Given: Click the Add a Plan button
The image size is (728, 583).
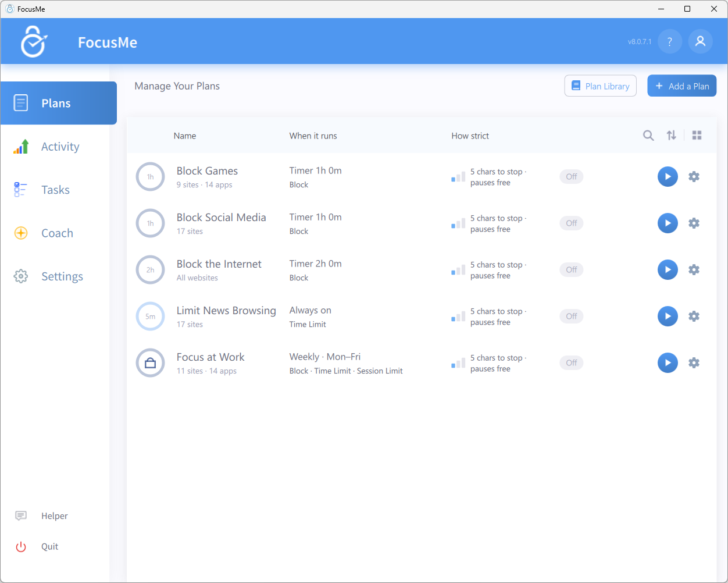Looking at the screenshot, I should (682, 86).
